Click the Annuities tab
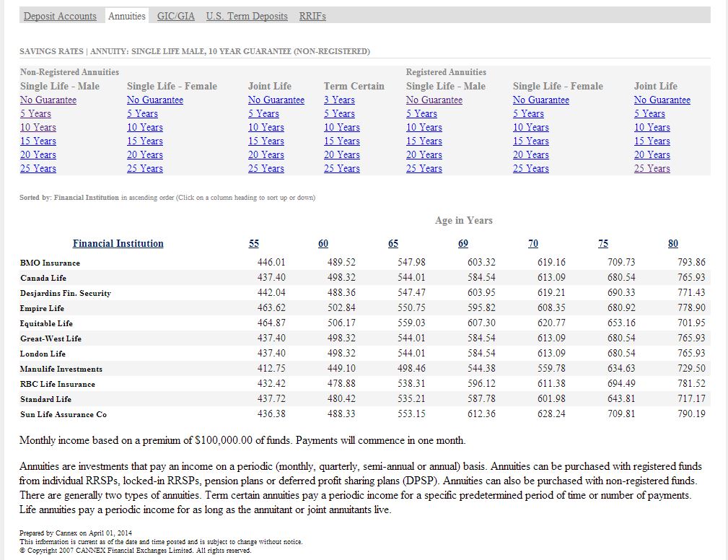This screenshot has width=728, height=560. tap(127, 16)
